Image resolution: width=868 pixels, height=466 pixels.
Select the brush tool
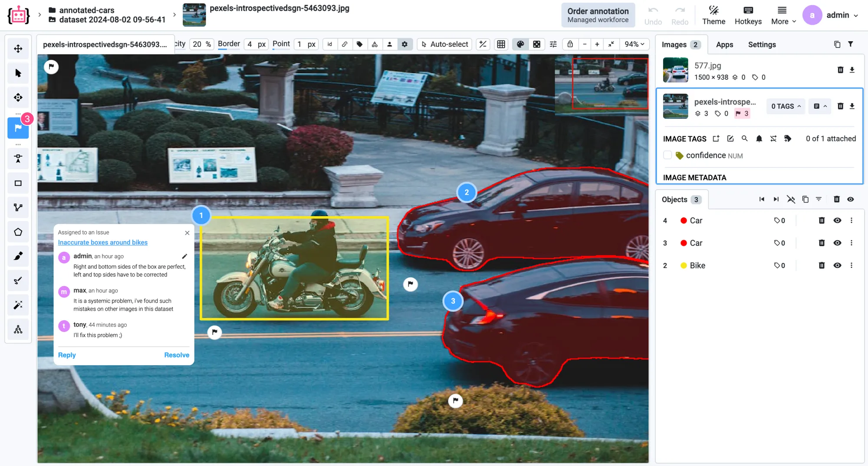point(18,256)
